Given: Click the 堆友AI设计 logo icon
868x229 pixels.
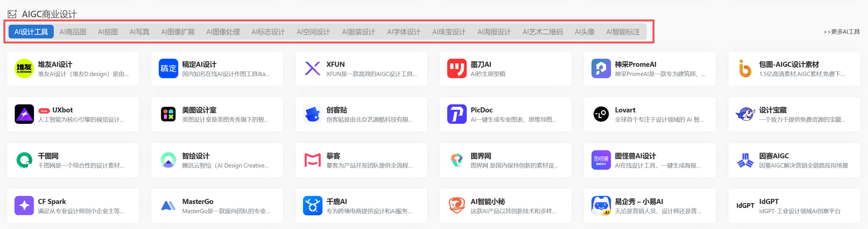Looking at the screenshot, I should click(x=24, y=68).
